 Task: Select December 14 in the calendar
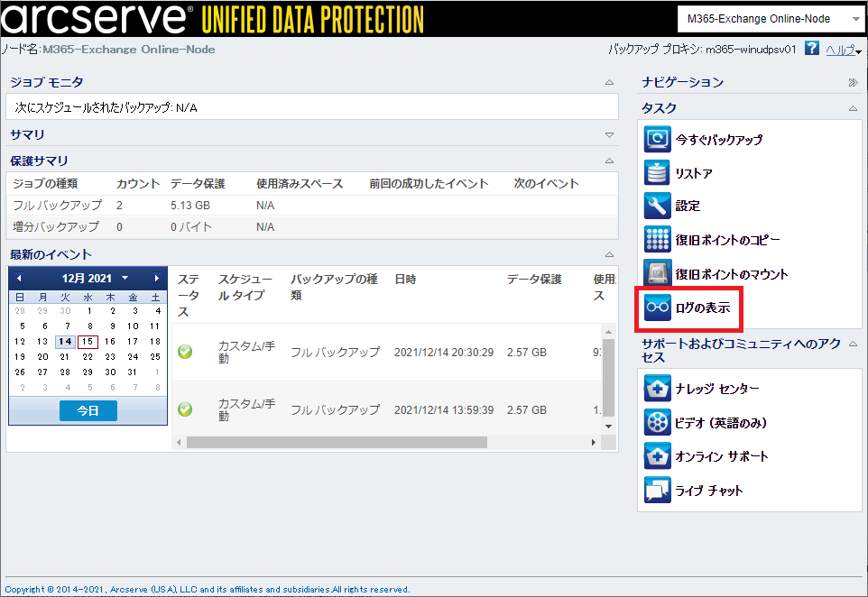point(65,342)
